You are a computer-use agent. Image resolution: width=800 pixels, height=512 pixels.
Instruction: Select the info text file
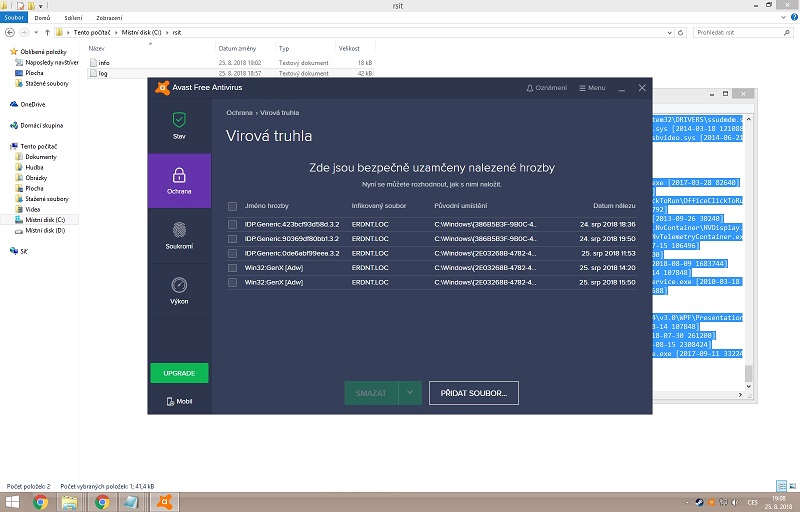[104, 63]
